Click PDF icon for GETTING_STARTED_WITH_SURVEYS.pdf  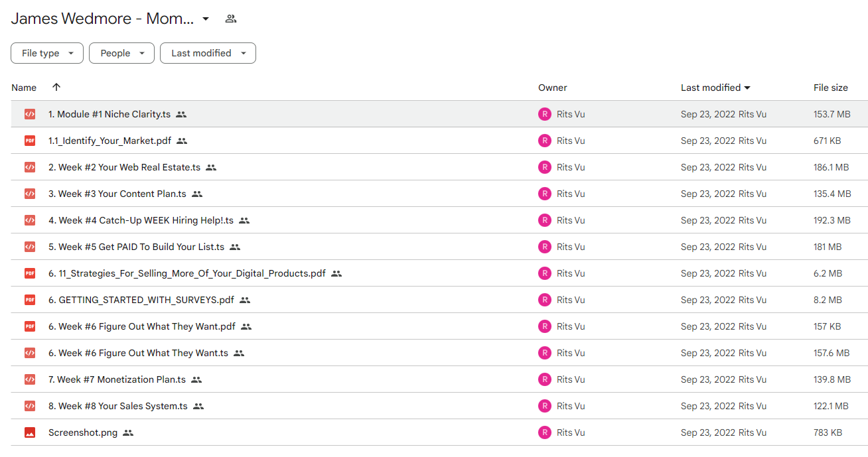coord(30,300)
